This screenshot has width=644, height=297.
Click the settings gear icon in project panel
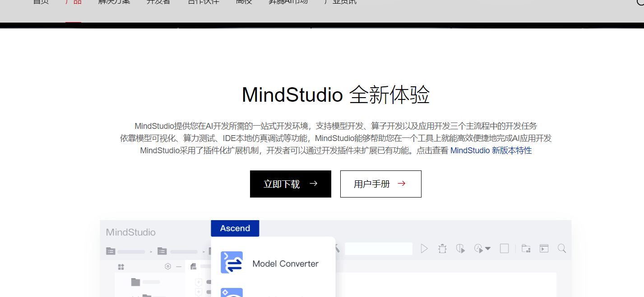[168, 267]
